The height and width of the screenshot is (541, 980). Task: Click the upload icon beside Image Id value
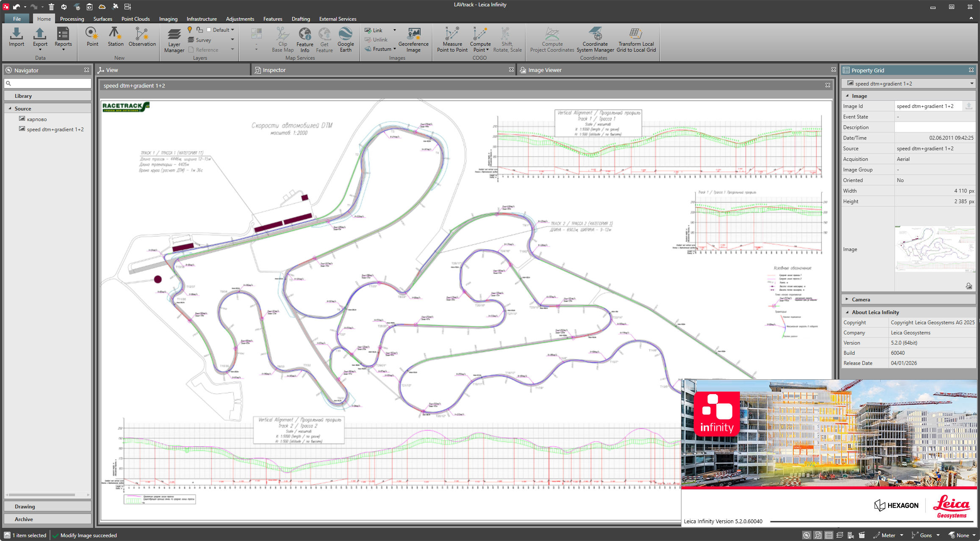click(x=969, y=106)
